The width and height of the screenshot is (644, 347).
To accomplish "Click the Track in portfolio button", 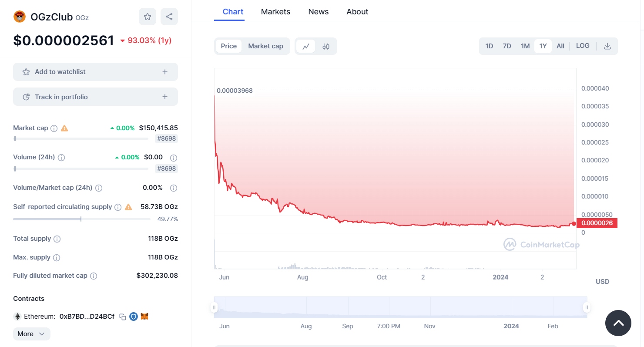I will pyautogui.click(x=95, y=97).
